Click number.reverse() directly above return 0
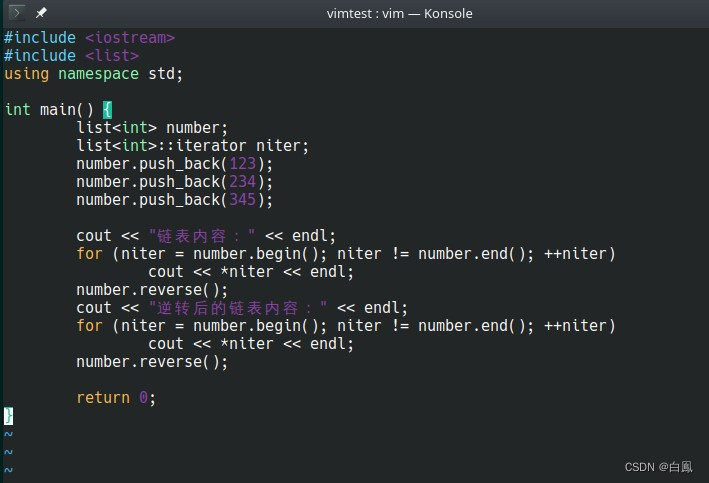The height and width of the screenshot is (483, 709). 152,362
